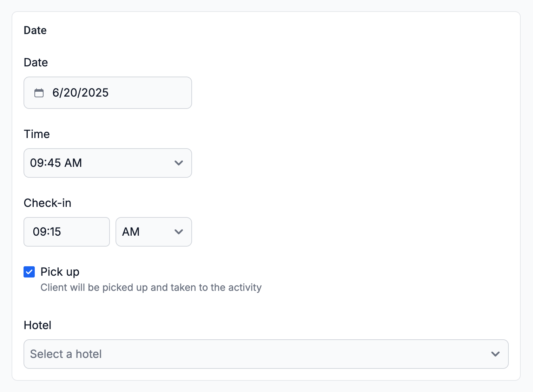
Task: Click the 'AM' value in meridiem selector
Action: (131, 232)
